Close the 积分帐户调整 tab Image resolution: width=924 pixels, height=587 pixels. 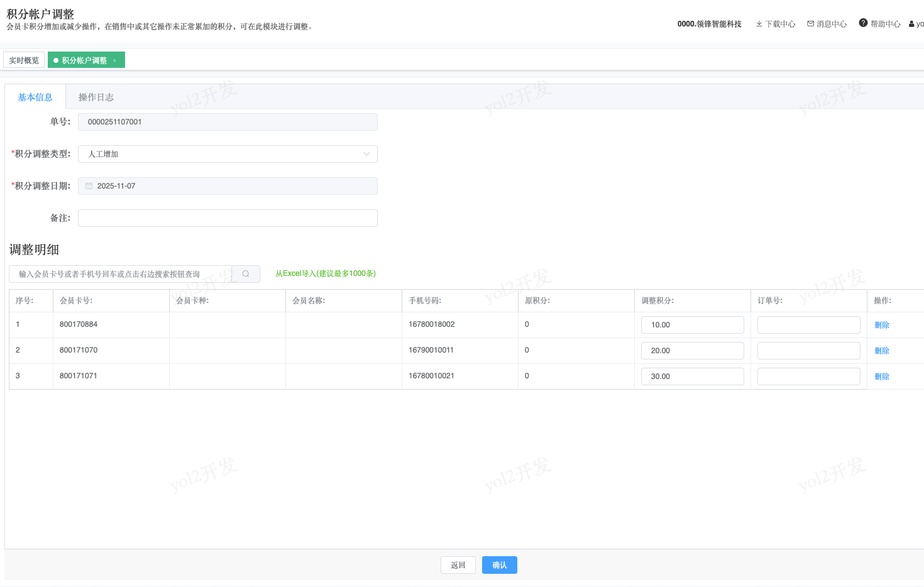114,60
